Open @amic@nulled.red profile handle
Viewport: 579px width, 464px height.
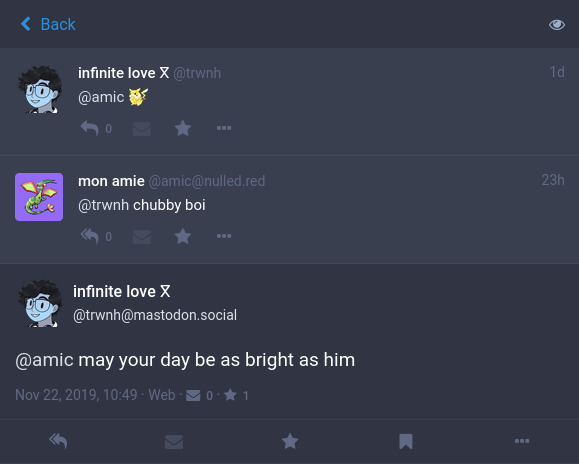click(x=207, y=181)
